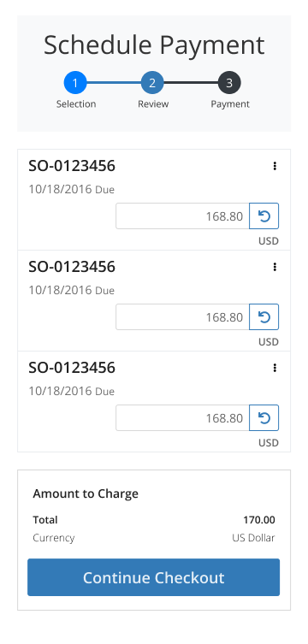Open the second SO-0123456 order title
Viewport: 308px width, 644px height.
72,267
